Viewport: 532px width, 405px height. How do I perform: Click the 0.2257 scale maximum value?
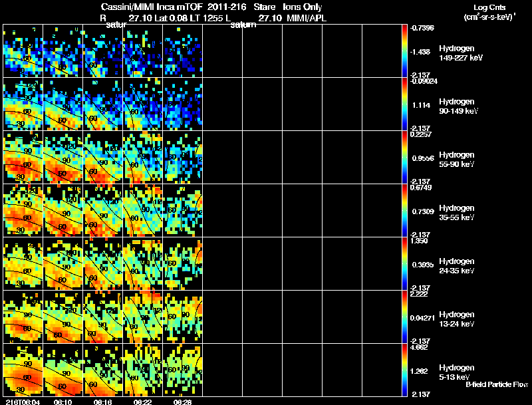pyautogui.click(x=421, y=134)
